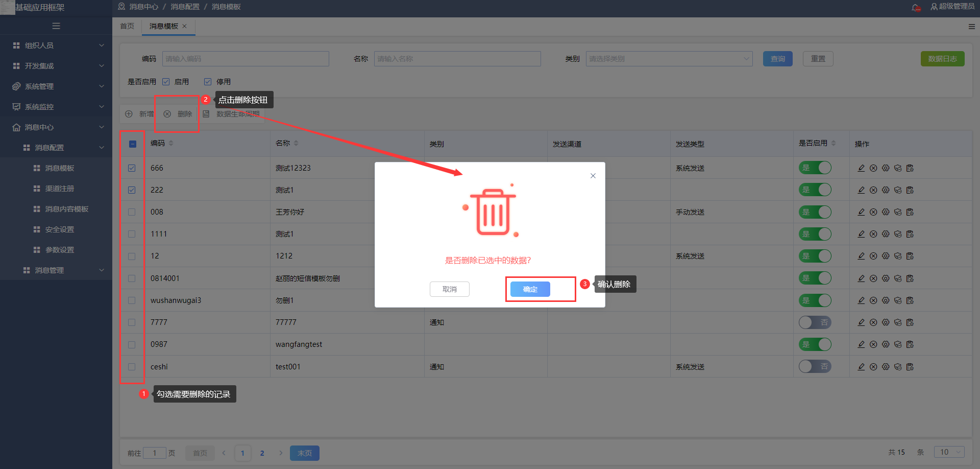
Task: Confirm deletion with the 确定 button
Action: pos(530,289)
